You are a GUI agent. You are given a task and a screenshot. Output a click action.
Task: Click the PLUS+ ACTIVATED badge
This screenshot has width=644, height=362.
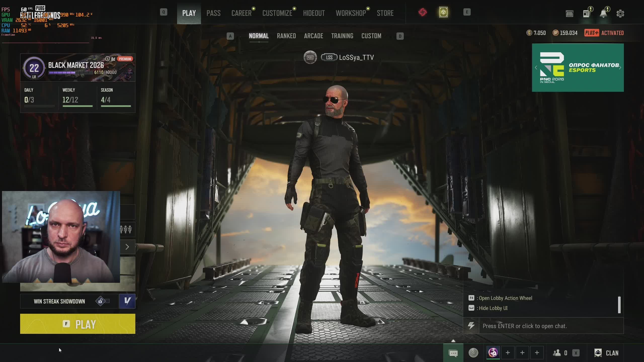(604, 33)
